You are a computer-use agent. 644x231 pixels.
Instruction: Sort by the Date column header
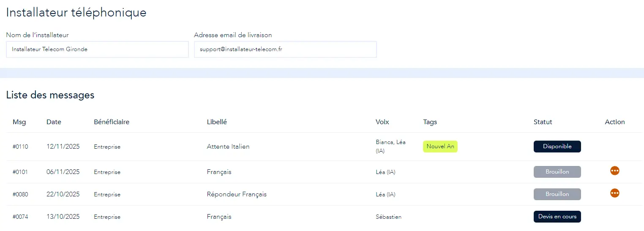(x=54, y=122)
